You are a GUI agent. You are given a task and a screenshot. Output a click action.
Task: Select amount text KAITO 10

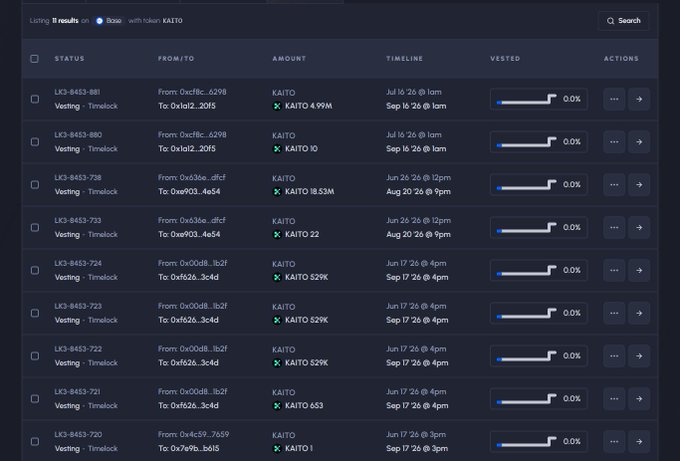click(x=301, y=149)
